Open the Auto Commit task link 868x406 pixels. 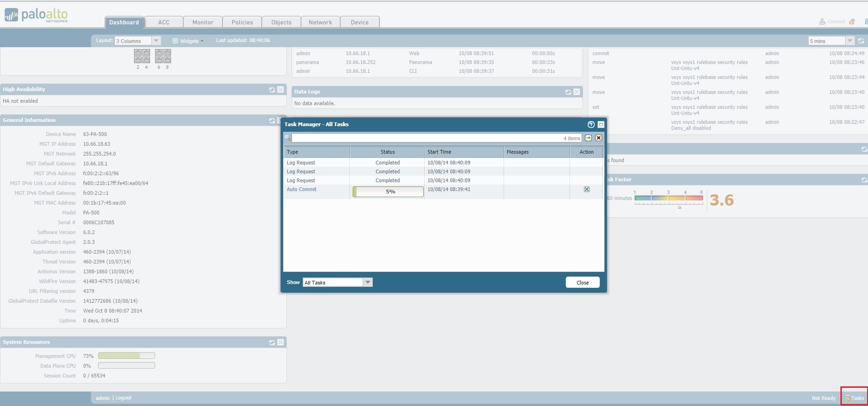301,189
